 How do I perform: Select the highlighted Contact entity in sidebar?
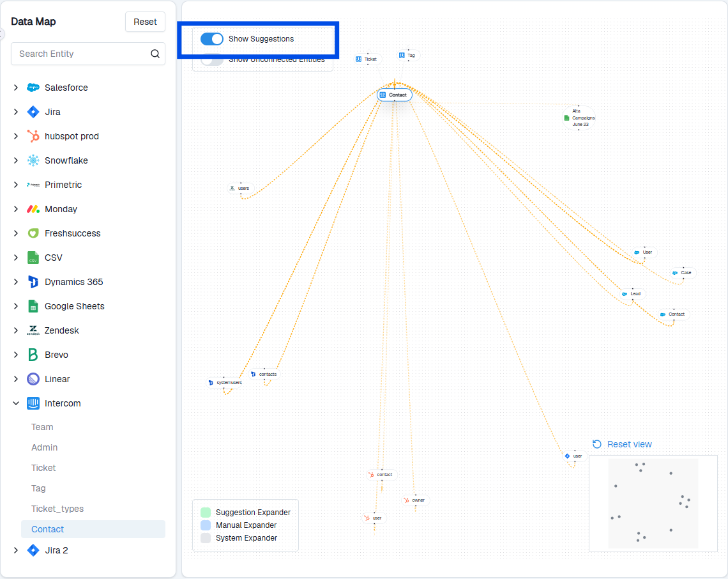pyautogui.click(x=93, y=529)
